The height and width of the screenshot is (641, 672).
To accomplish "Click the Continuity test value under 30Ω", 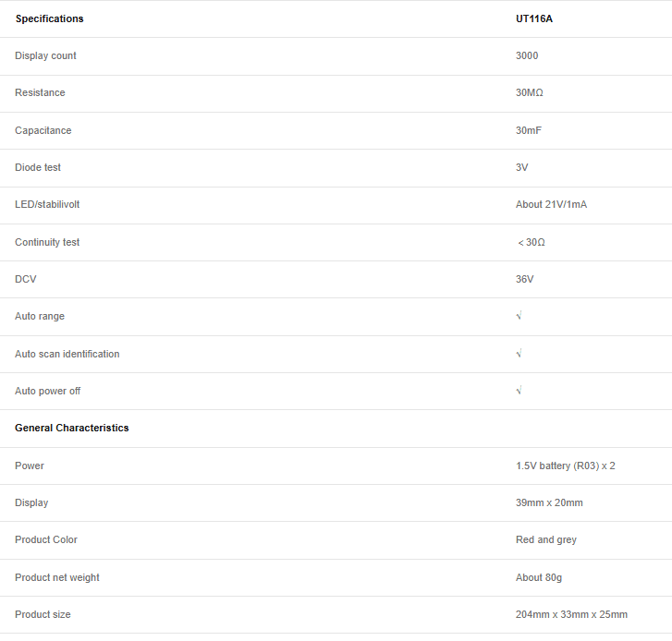I will [531, 243].
